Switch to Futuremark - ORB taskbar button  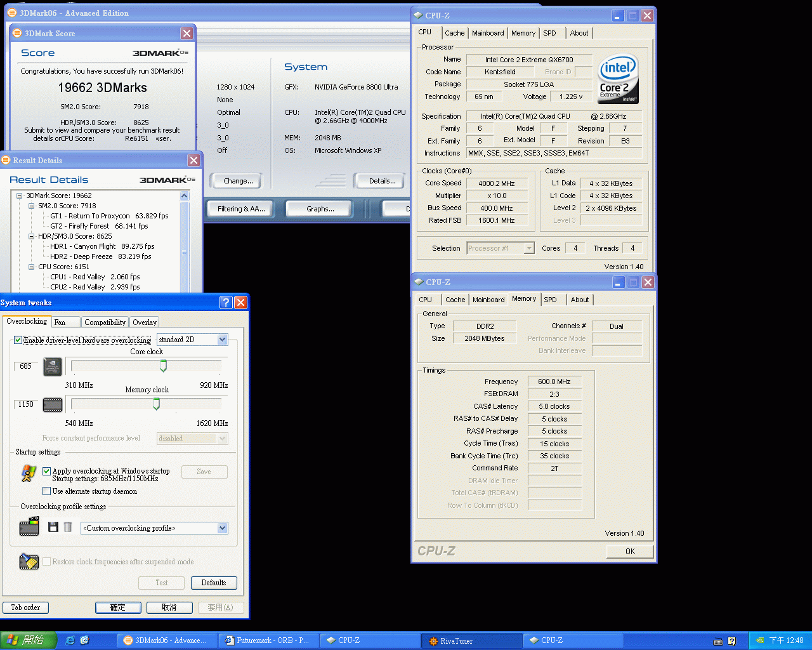[x=268, y=641]
